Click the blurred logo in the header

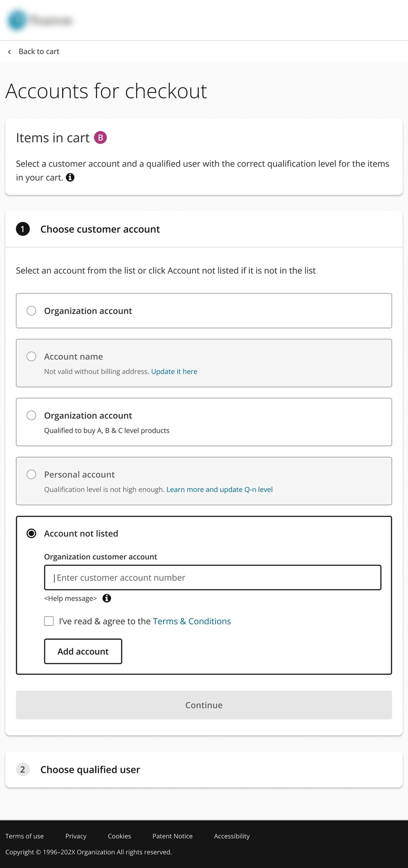coord(40,20)
